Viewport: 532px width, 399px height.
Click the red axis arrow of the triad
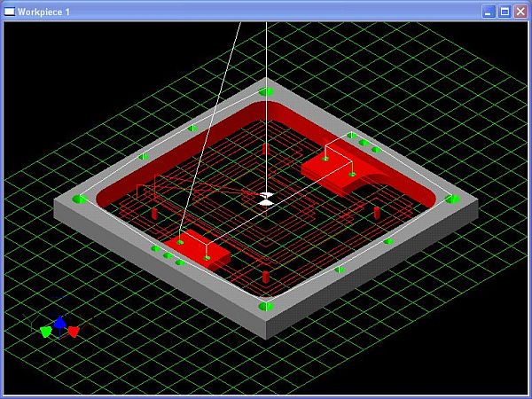tap(74, 332)
